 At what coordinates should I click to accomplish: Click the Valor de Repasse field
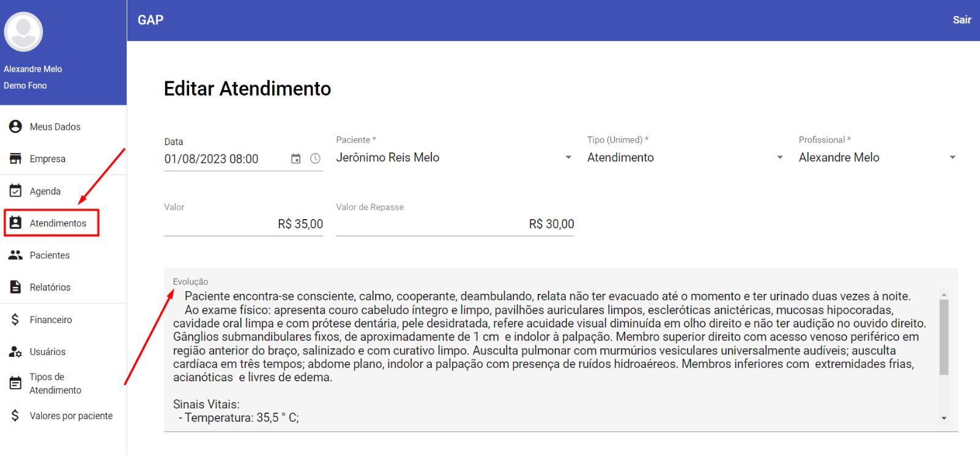pyautogui.click(x=455, y=224)
